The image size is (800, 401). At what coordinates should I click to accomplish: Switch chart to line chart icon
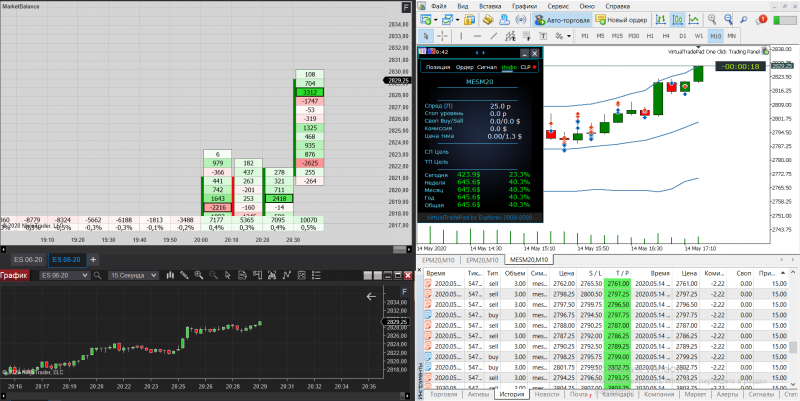point(694,20)
